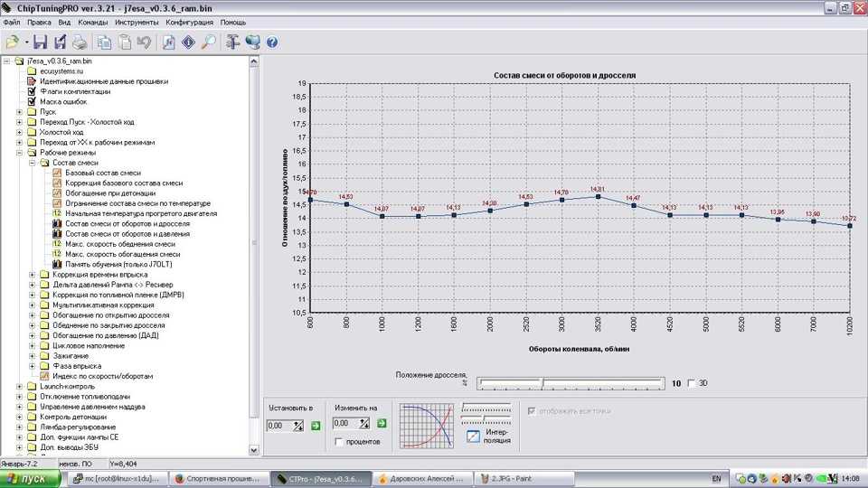Viewport: 868px width, 488px height.
Task: Click the Установить в value field
Action: pyautogui.click(x=279, y=426)
